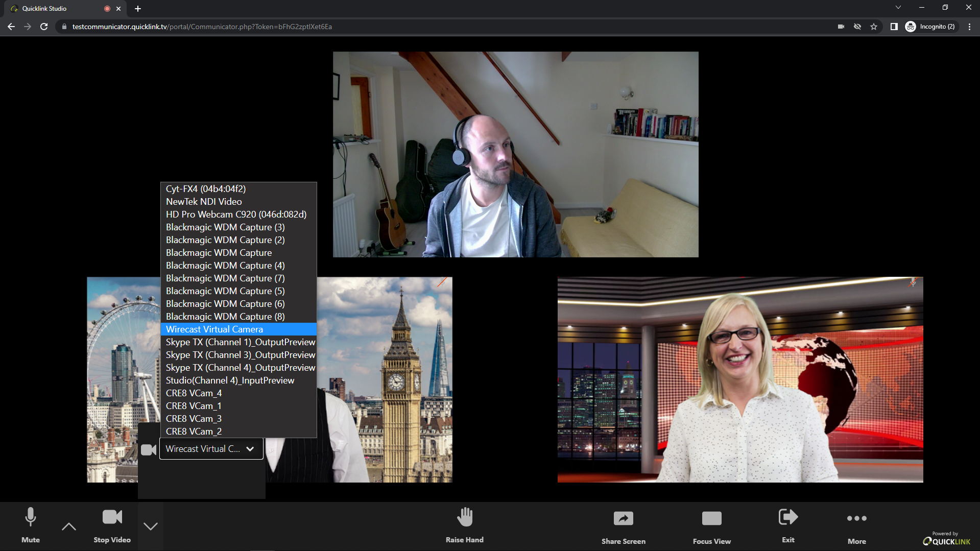
Task: Select Blackmagic WDM Capture (4)
Action: click(x=239, y=266)
